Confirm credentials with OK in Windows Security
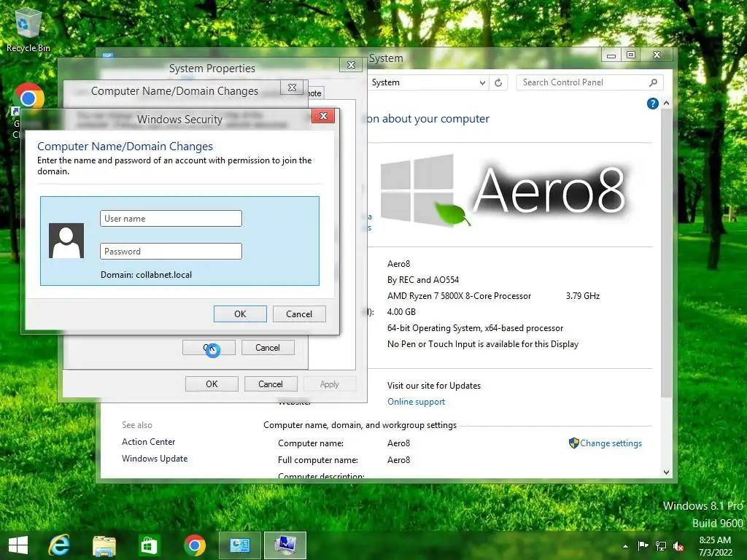The width and height of the screenshot is (747, 560). (240, 314)
